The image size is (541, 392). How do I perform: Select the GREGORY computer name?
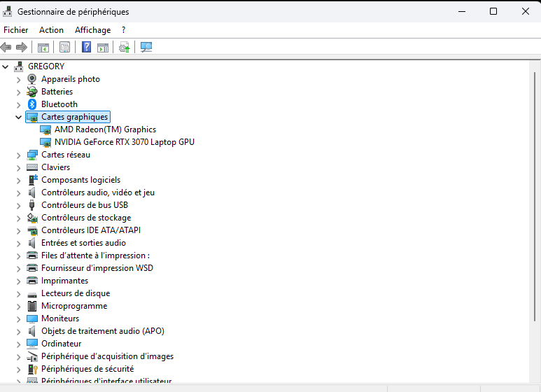point(46,66)
